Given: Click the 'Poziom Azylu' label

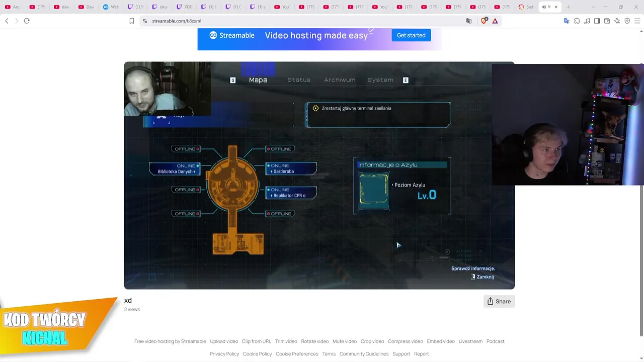Looking at the screenshot, I should pos(410,185).
